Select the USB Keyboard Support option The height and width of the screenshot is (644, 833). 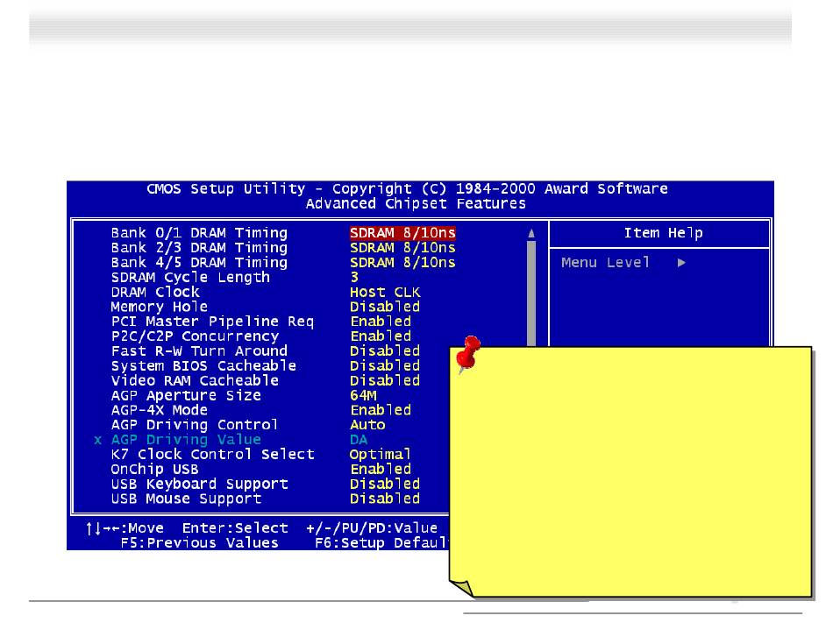tap(199, 485)
